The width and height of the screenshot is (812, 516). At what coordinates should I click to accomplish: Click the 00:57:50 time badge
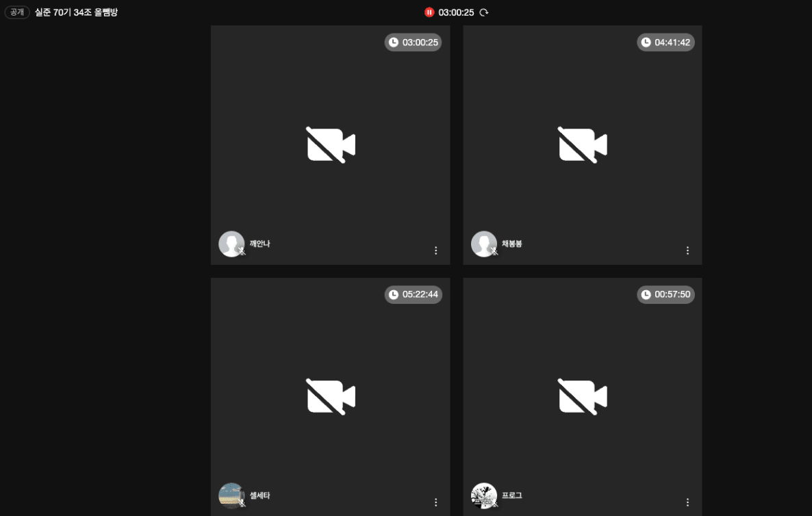click(x=665, y=294)
